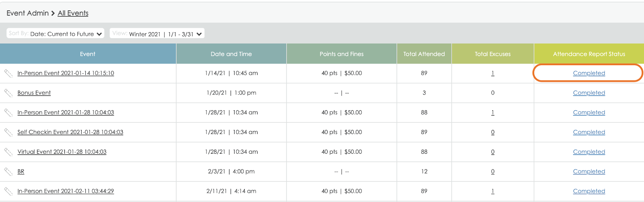View excuses count for In-Person Event 2021-01-14

(493, 73)
